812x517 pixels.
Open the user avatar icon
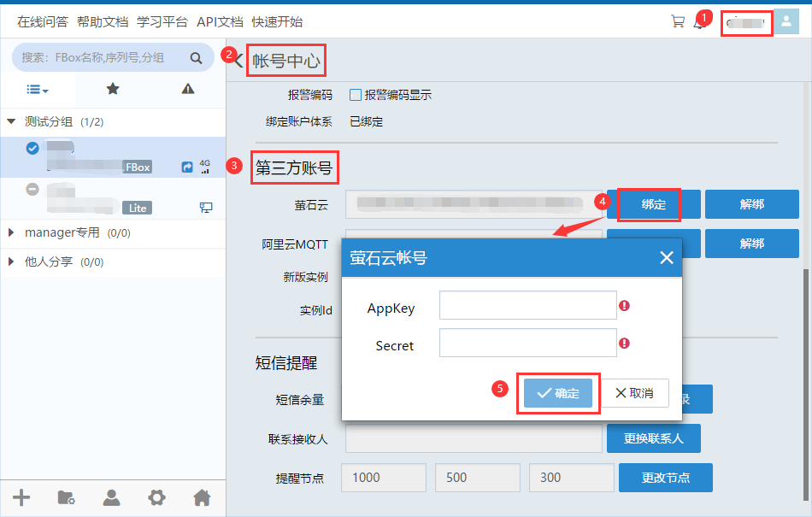point(787,22)
